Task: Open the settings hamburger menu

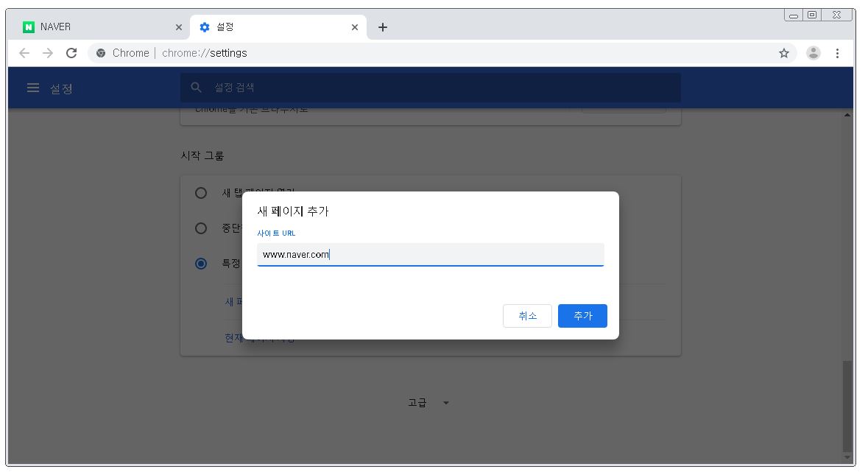Action: 33,88
